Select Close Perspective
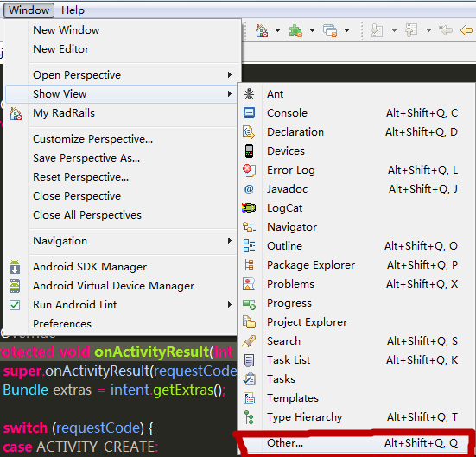Viewport: 476px width, 457px height. pos(77,196)
